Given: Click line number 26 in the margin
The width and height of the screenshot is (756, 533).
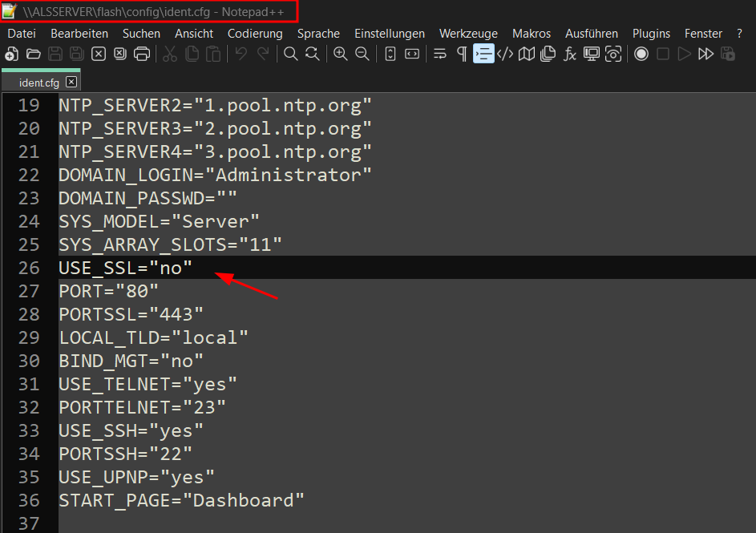Looking at the screenshot, I should (x=29, y=268).
